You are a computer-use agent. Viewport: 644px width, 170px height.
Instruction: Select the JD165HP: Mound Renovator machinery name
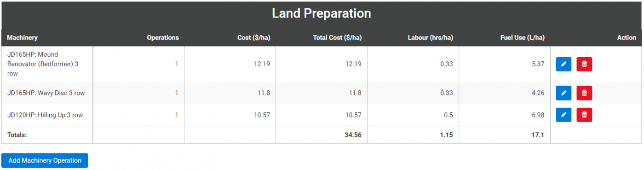tap(43, 64)
